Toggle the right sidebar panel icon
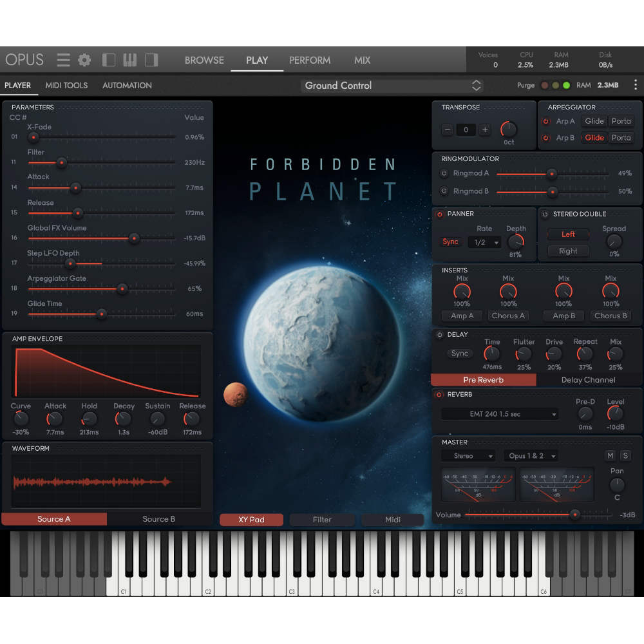Viewport: 644px width, 644px height. (151, 60)
